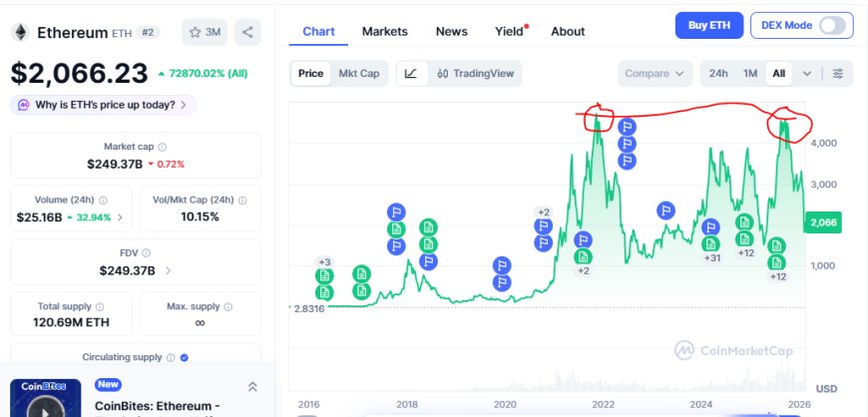The image size is (868, 417).
Task: Expand more time range options chevron
Action: click(x=806, y=73)
